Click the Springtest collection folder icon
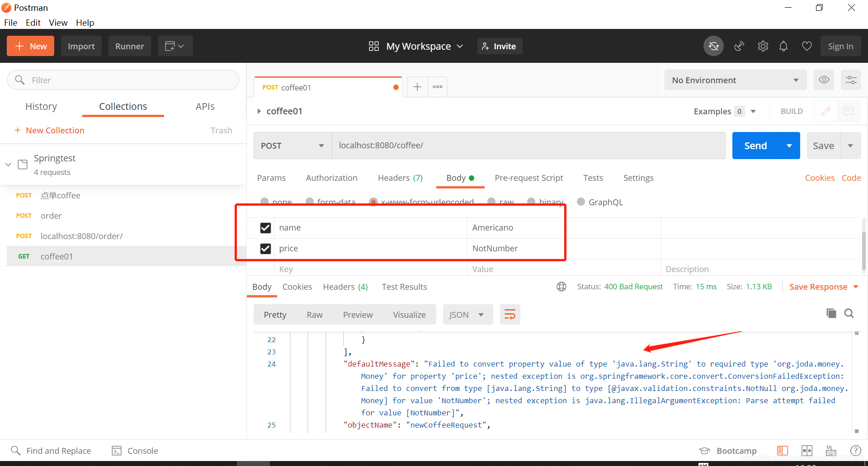 [23, 164]
